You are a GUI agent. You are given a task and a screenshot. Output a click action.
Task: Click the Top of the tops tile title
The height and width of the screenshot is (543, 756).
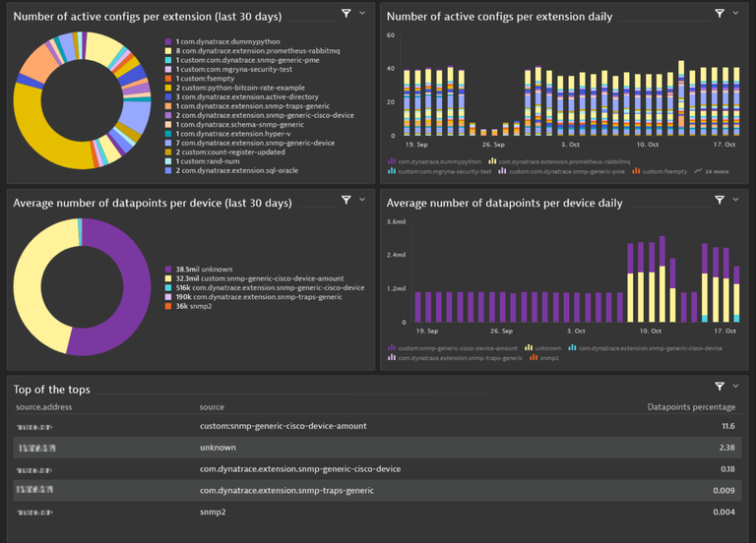[x=51, y=390]
